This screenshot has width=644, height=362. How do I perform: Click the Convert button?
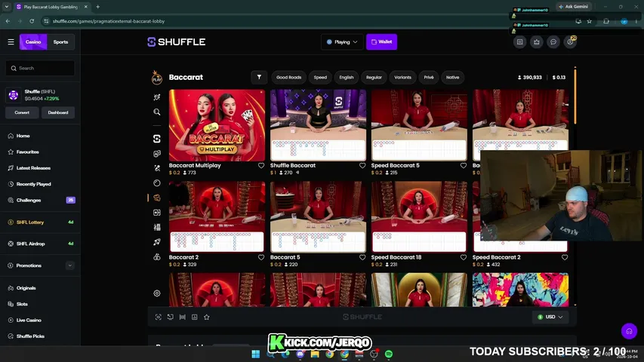(x=22, y=112)
